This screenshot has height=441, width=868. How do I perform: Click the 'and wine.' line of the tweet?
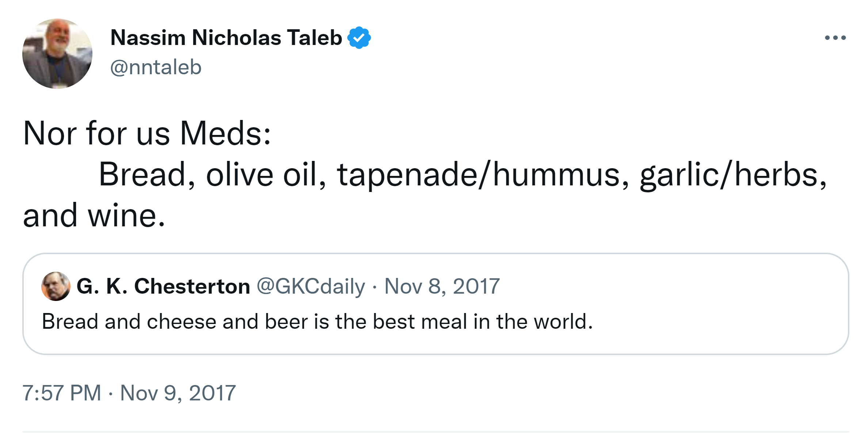[94, 215]
